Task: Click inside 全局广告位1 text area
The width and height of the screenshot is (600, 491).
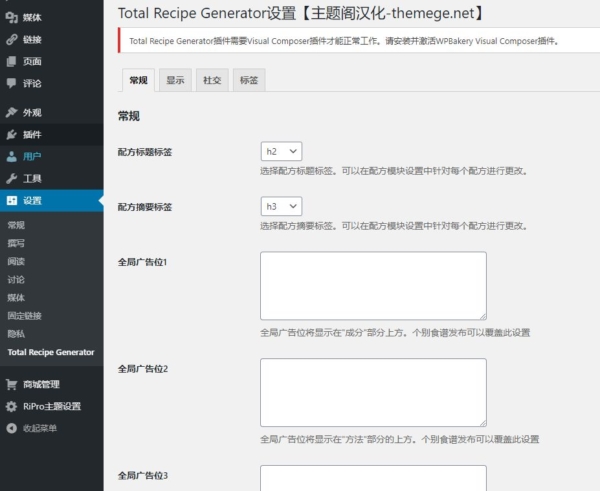Action: (373, 285)
